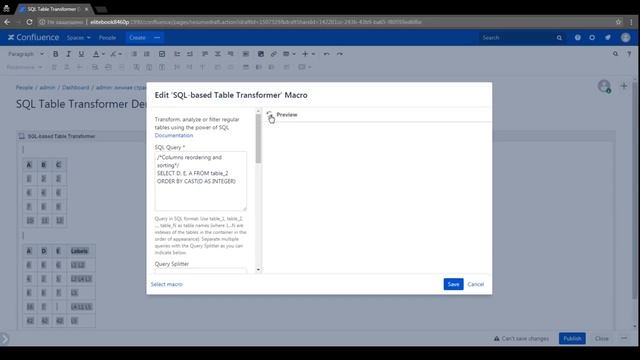The width and height of the screenshot is (640, 360).
Task: Open the settings gear icon
Action: [592, 38]
